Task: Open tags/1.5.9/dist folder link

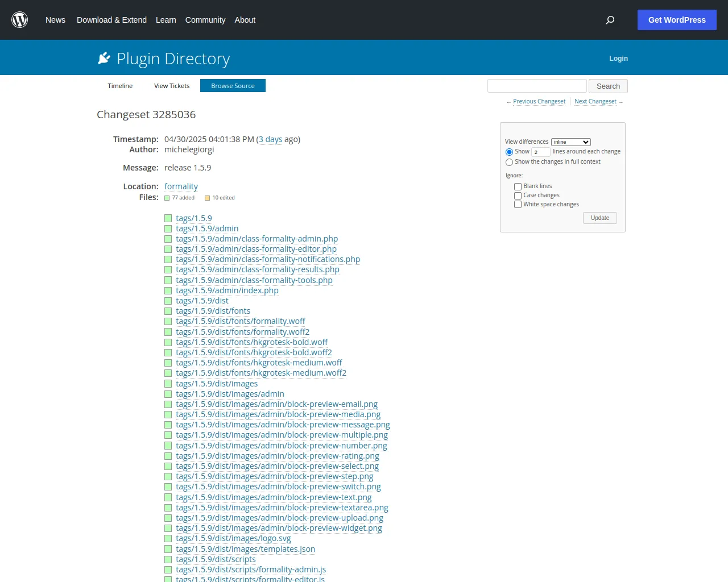Action: point(202,301)
